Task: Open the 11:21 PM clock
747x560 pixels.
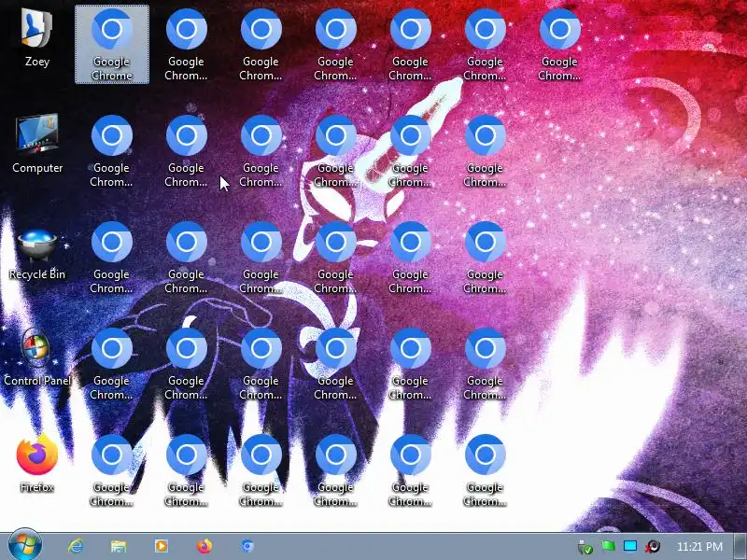Action: (699, 546)
